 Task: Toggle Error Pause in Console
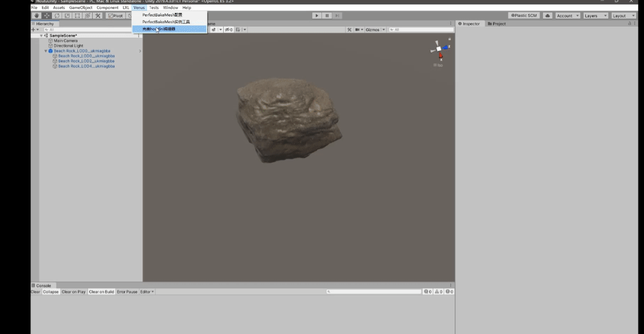(x=127, y=292)
